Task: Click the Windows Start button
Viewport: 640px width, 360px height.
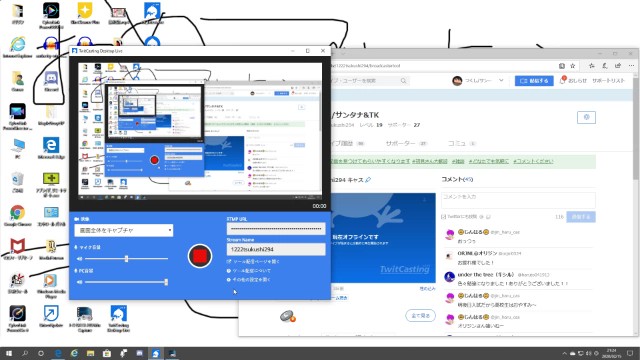Action: pyautogui.click(x=9, y=353)
